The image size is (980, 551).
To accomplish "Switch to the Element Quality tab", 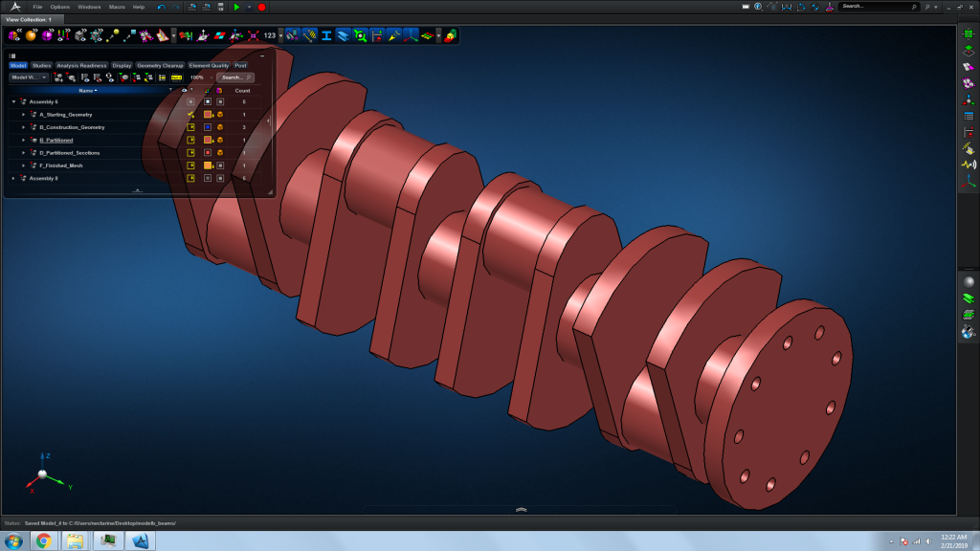I will click(x=209, y=66).
